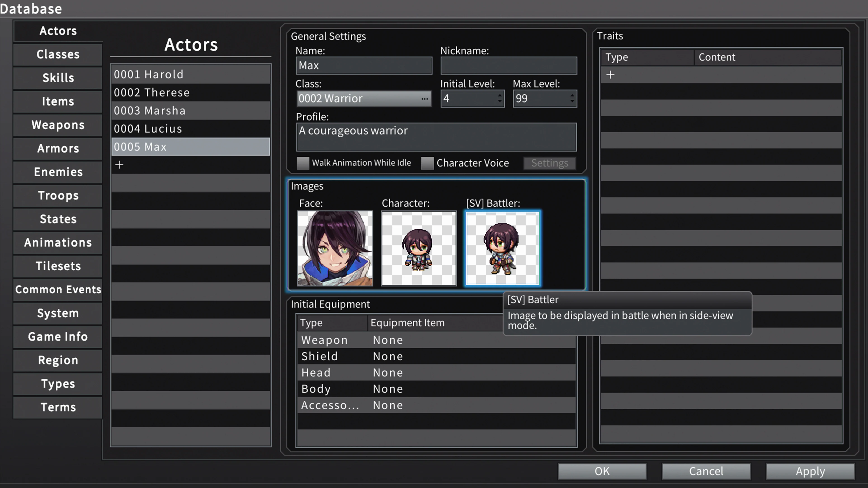The image size is (868, 488).
Task: Enable Walk Animation While Idle
Action: click(303, 163)
